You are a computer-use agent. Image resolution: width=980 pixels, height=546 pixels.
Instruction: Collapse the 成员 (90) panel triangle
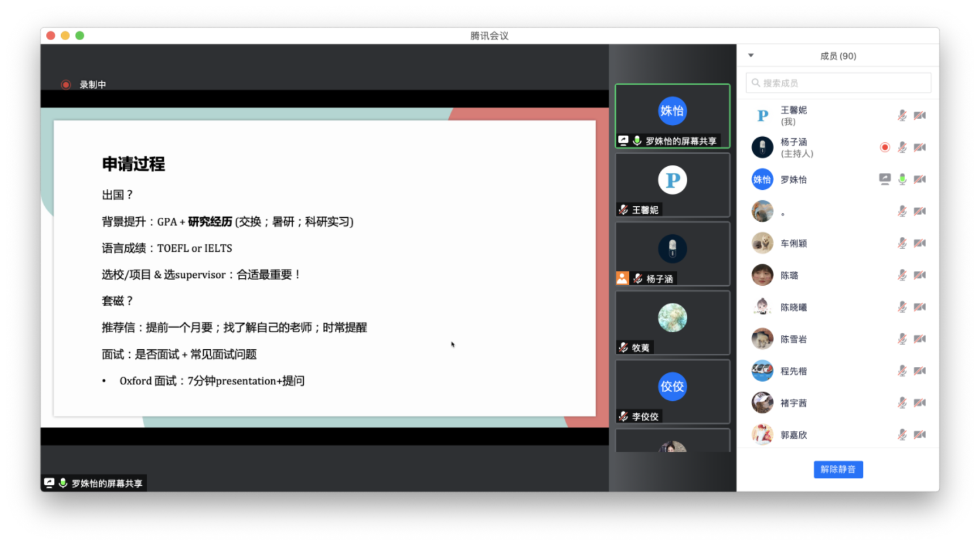click(751, 56)
